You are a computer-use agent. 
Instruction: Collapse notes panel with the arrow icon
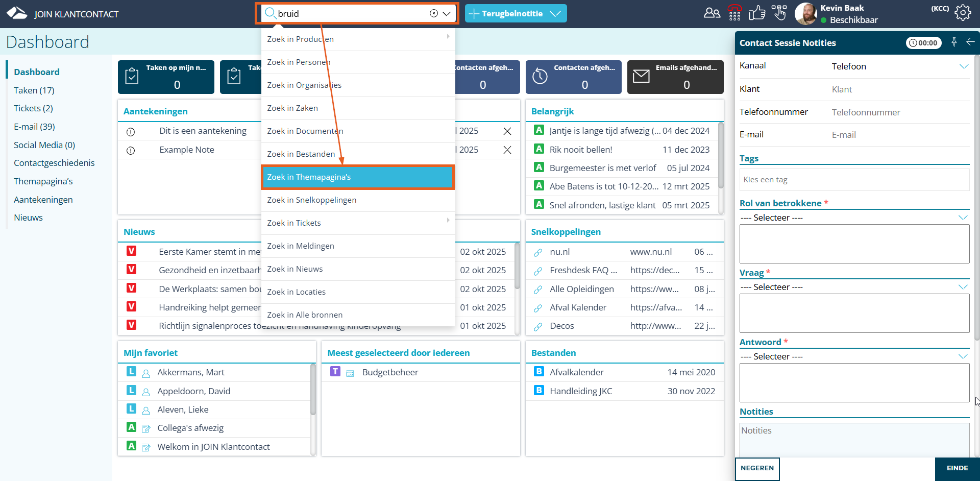[970, 42]
